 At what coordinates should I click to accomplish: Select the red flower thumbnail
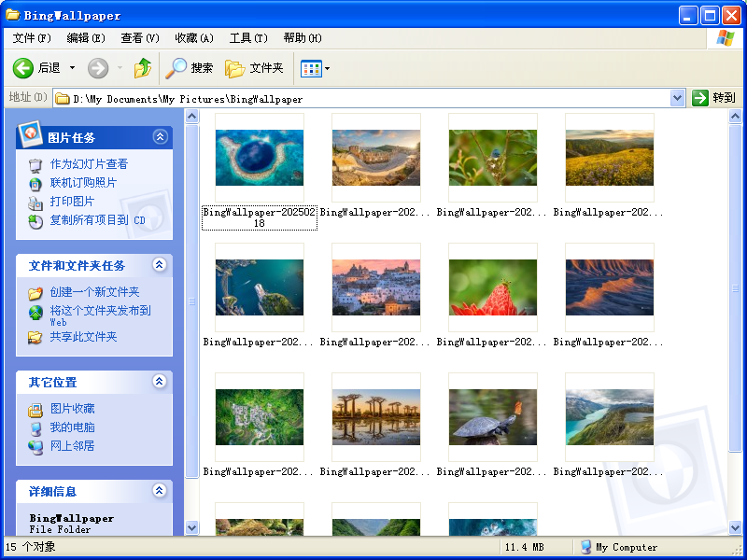(493, 287)
